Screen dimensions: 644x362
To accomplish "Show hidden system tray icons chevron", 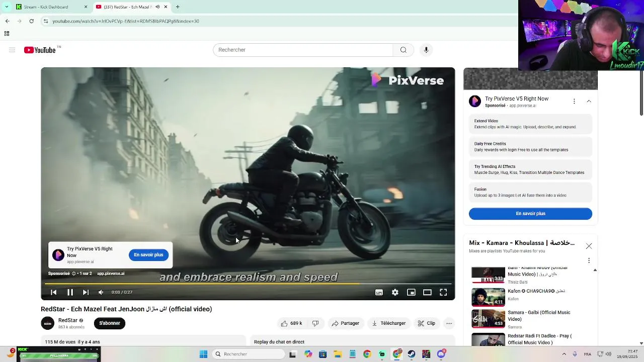I will (564, 354).
